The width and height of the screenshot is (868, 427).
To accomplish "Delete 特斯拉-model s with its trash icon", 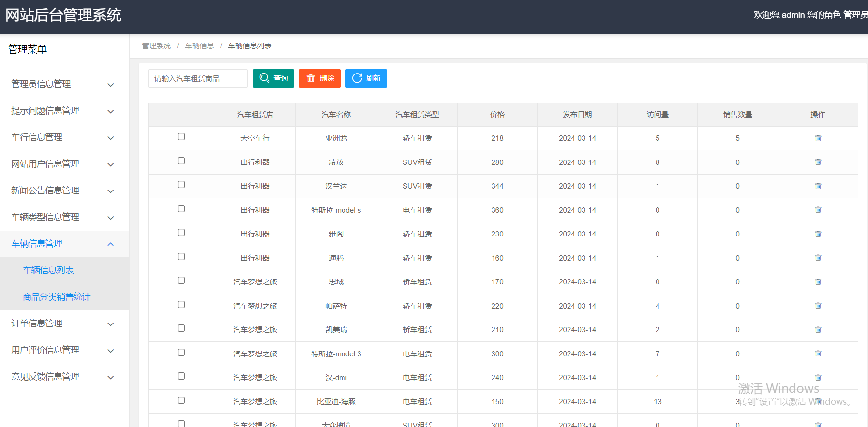I will [818, 210].
